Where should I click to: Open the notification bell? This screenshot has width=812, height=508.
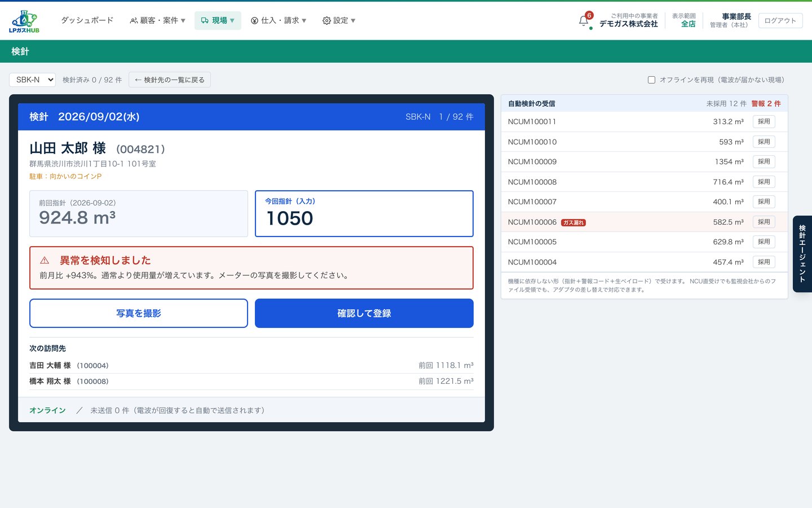pyautogui.click(x=584, y=21)
